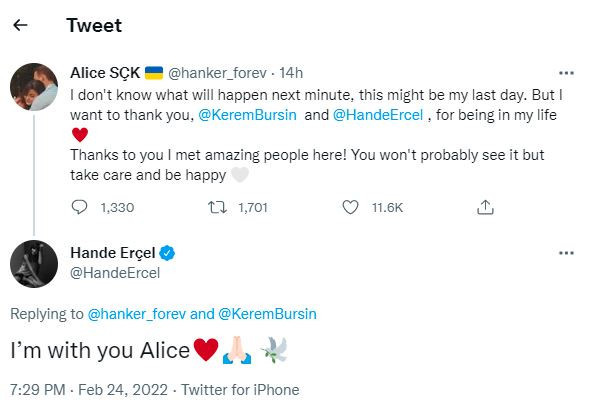Open the @hanker_forev handle beside Alice's name
591x411 pixels.
[217, 73]
